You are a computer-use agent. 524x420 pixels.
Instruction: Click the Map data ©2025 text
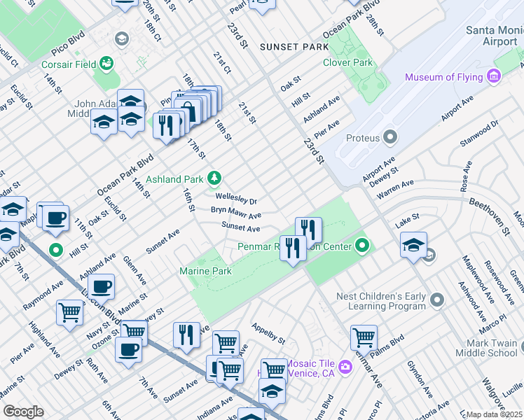click(494, 414)
